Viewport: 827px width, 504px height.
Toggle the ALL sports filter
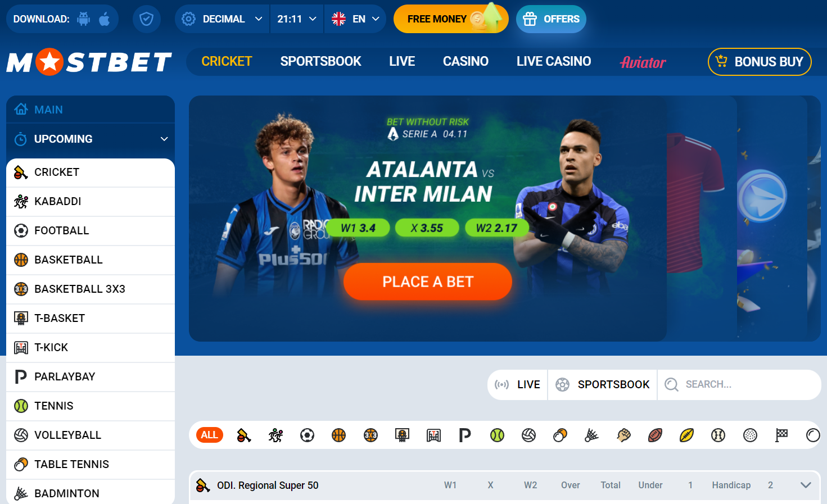210,435
